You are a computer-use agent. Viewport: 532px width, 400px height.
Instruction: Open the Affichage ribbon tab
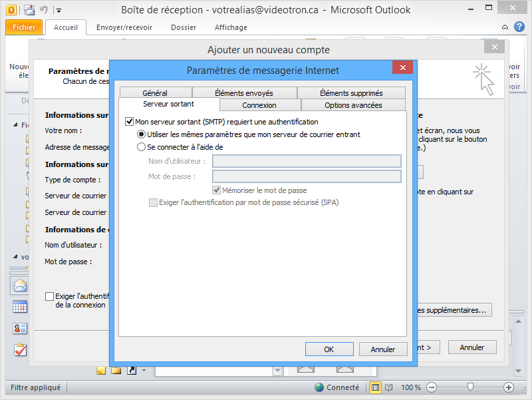pyautogui.click(x=231, y=27)
